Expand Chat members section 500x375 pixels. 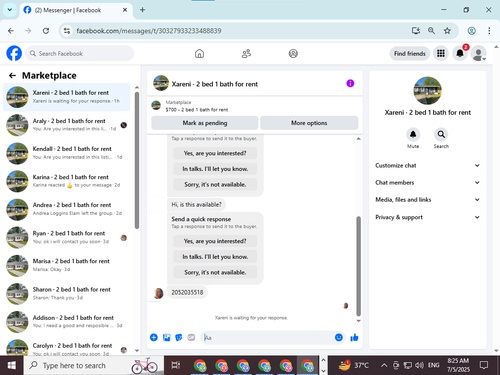click(428, 183)
